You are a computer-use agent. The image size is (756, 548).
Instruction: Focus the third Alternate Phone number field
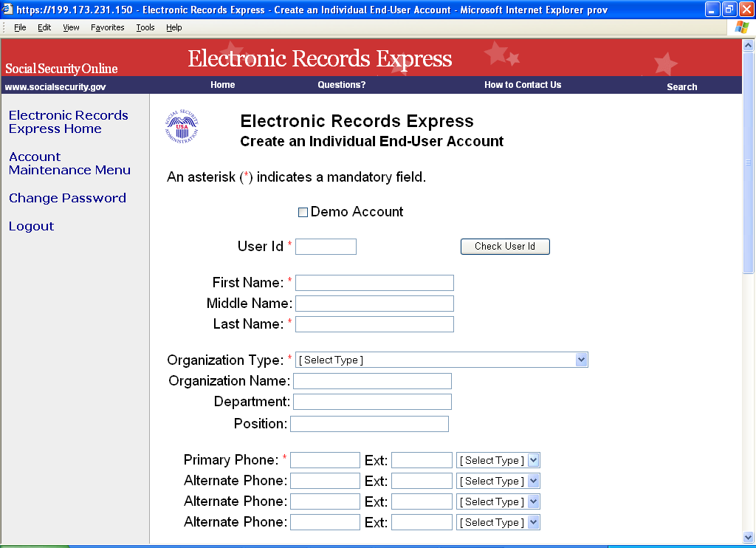pyautogui.click(x=325, y=522)
